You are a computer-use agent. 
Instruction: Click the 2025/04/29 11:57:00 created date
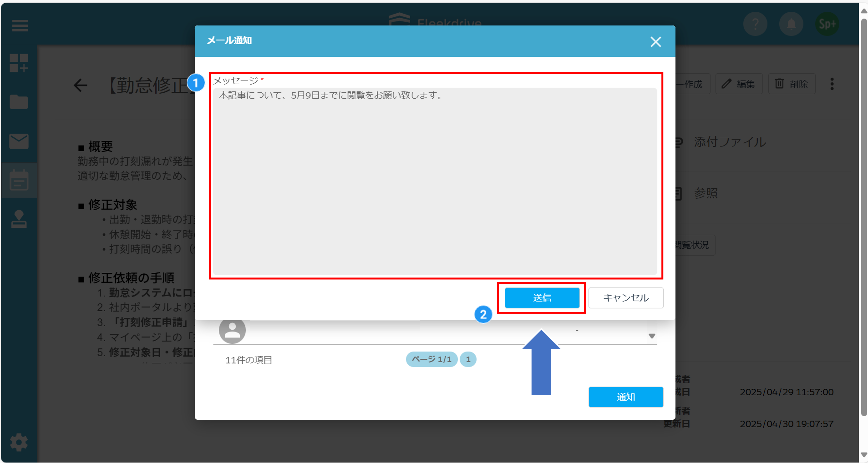click(x=787, y=392)
